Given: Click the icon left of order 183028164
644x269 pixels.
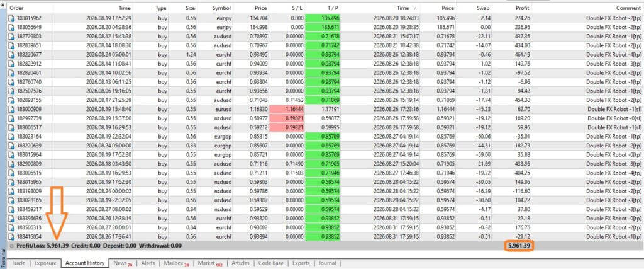Looking at the screenshot, I should [11, 136].
